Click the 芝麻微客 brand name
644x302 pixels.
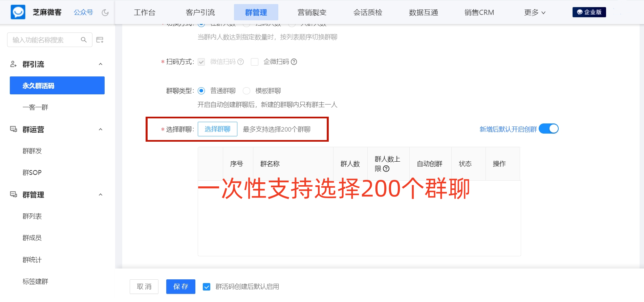tap(47, 12)
